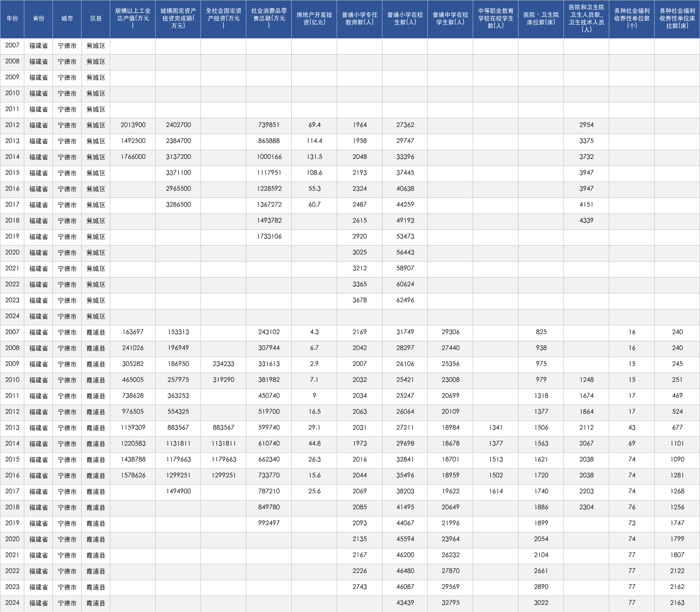Select the 各种社会福利收养性单位数 header
The image size is (700, 612).
(632, 19)
